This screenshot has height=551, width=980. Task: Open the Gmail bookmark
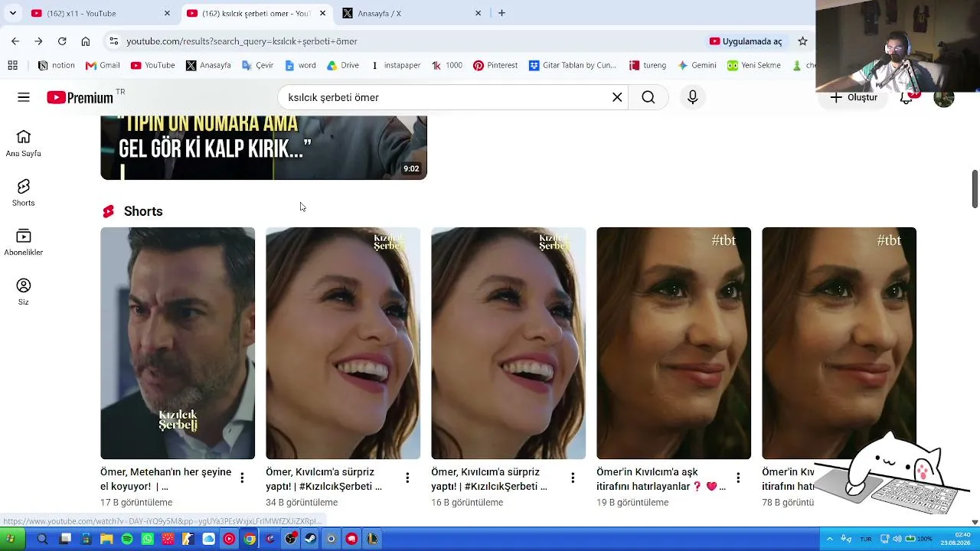(103, 66)
